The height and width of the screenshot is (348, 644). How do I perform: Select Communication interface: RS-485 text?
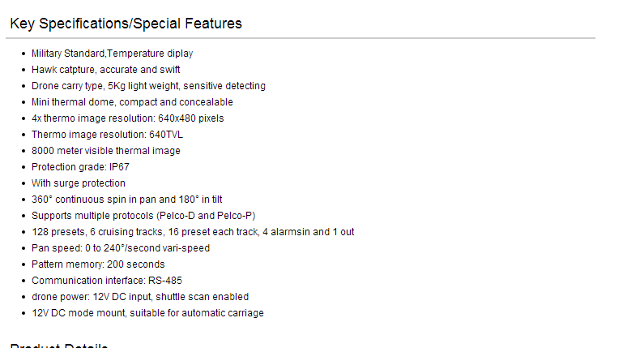[x=106, y=281]
